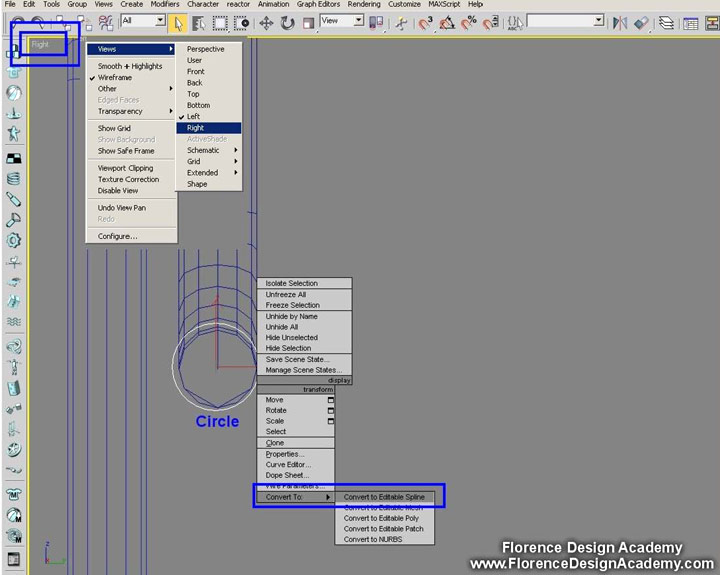Toggle the Angle Snap button
The image size is (720, 575).
coord(446,22)
